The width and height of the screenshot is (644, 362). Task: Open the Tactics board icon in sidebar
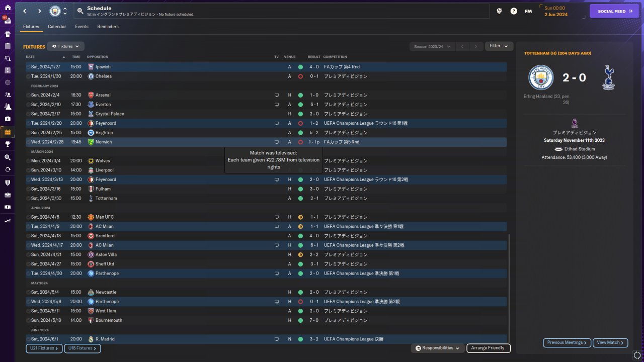(8, 70)
